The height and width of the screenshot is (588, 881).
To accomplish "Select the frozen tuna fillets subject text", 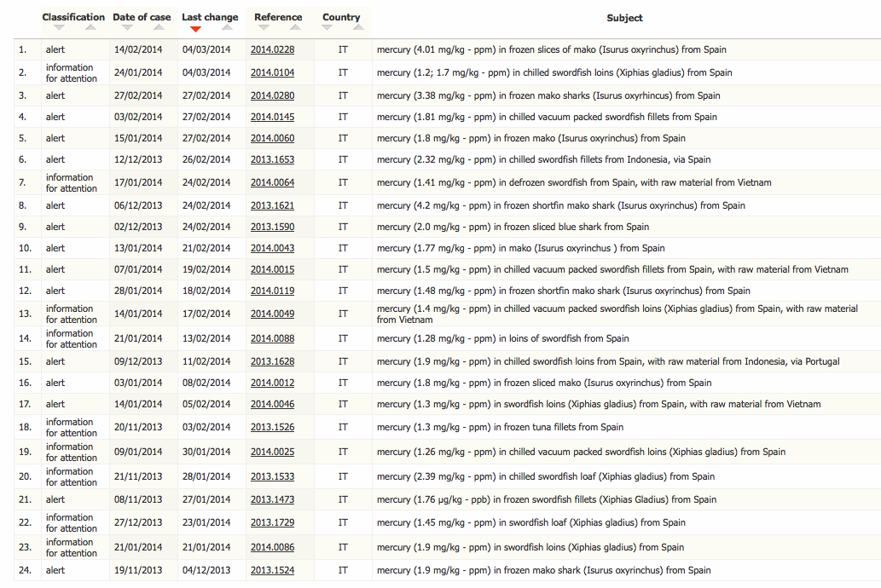I will pos(500,427).
